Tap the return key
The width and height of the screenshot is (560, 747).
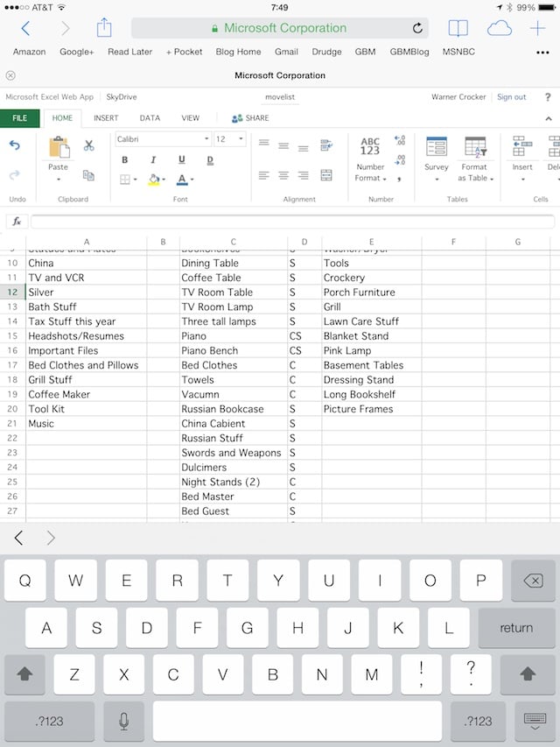pyautogui.click(x=516, y=628)
